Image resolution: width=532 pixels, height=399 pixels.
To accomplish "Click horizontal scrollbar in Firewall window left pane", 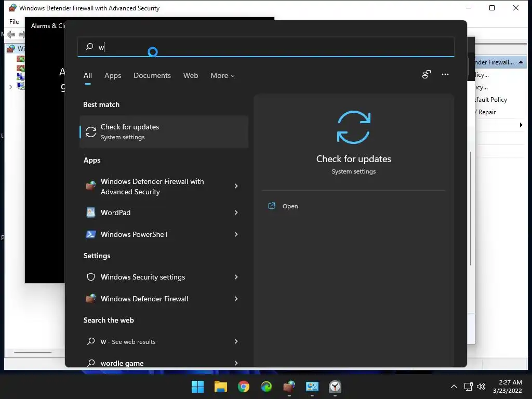I will (33, 353).
